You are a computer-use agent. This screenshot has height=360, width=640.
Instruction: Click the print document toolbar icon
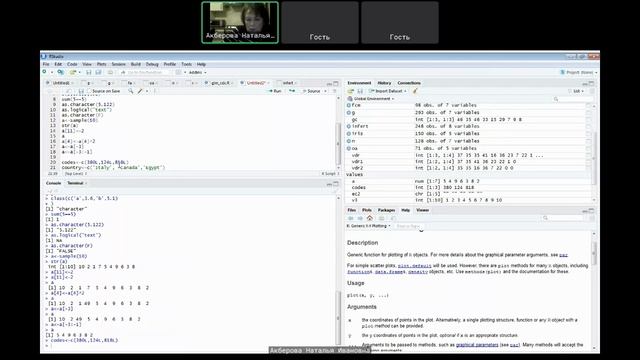[x=110, y=72]
